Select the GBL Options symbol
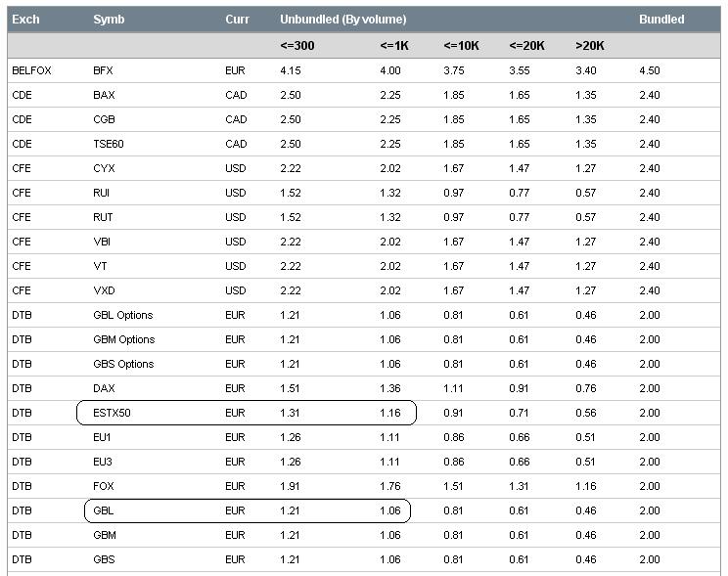 coord(123,315)
